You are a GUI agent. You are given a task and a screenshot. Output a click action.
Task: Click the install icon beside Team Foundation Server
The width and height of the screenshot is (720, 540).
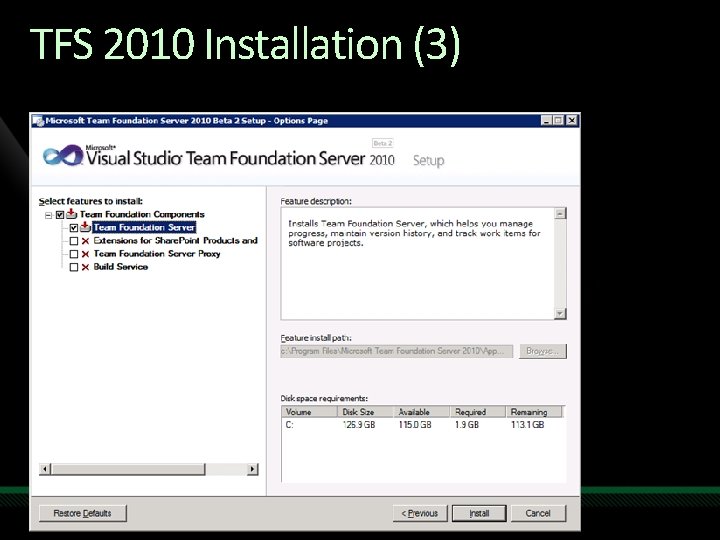85,227
